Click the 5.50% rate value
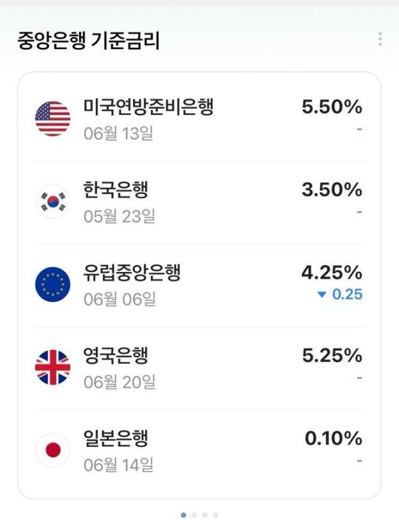This screenshot has height=532, width=399. coord(332,106)
